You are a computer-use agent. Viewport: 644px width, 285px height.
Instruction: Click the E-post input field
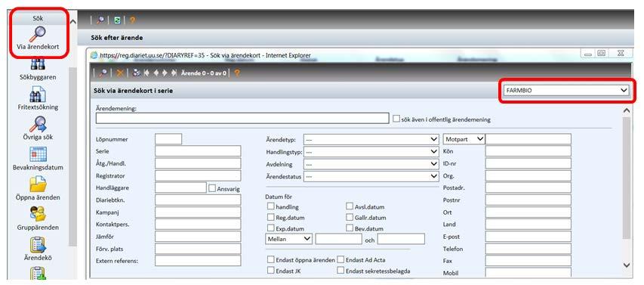[x=528, y=237]
